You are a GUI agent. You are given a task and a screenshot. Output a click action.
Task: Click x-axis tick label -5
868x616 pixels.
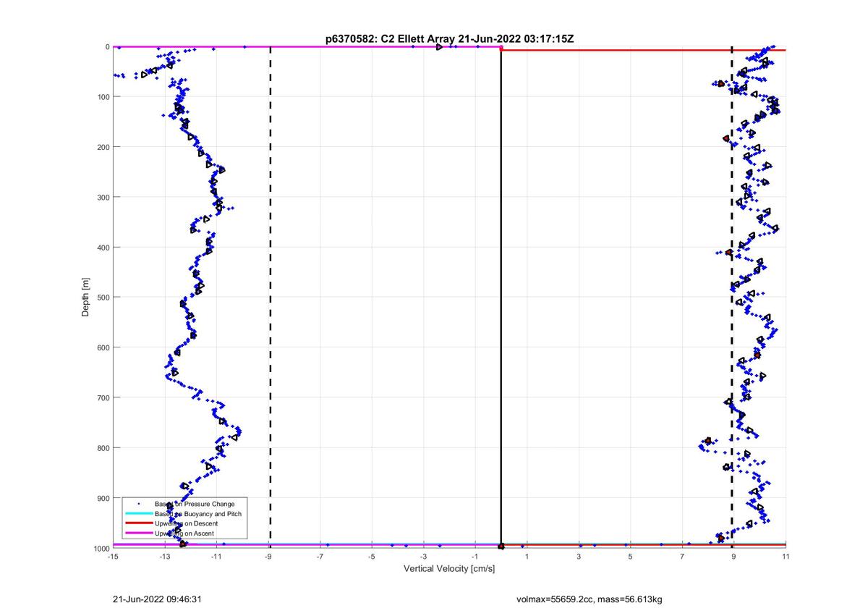pyautogui.click(x=372, y=557)
